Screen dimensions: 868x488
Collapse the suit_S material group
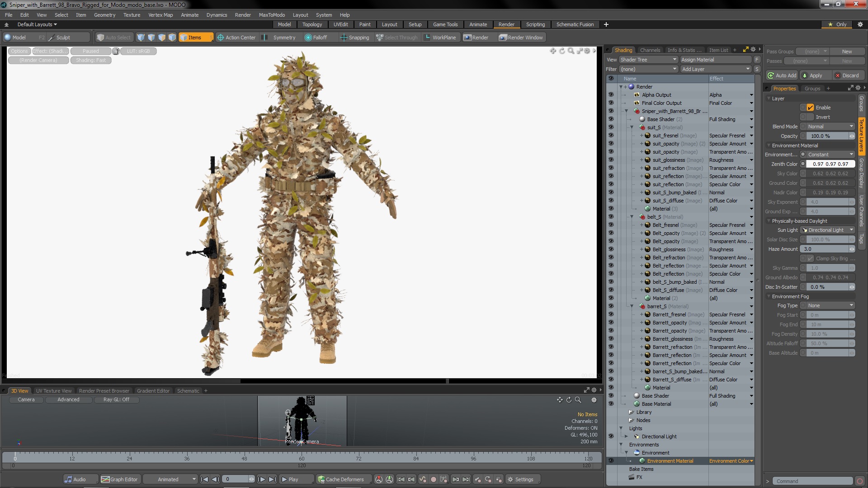[x=632, y=127]
